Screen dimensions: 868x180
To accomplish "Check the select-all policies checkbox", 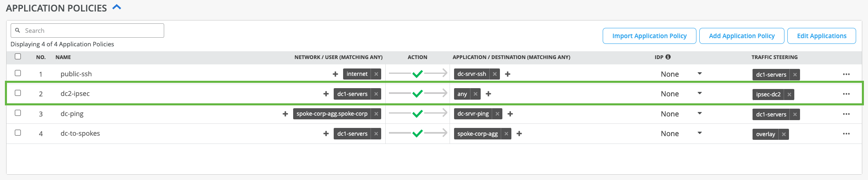I will tap(18, 57).
